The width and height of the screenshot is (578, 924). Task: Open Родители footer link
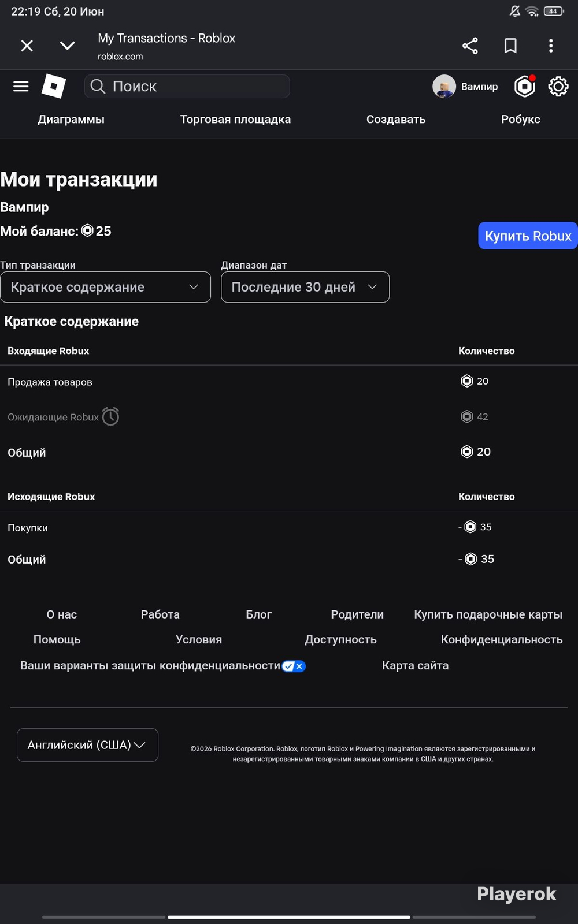[x=357, y=614]
